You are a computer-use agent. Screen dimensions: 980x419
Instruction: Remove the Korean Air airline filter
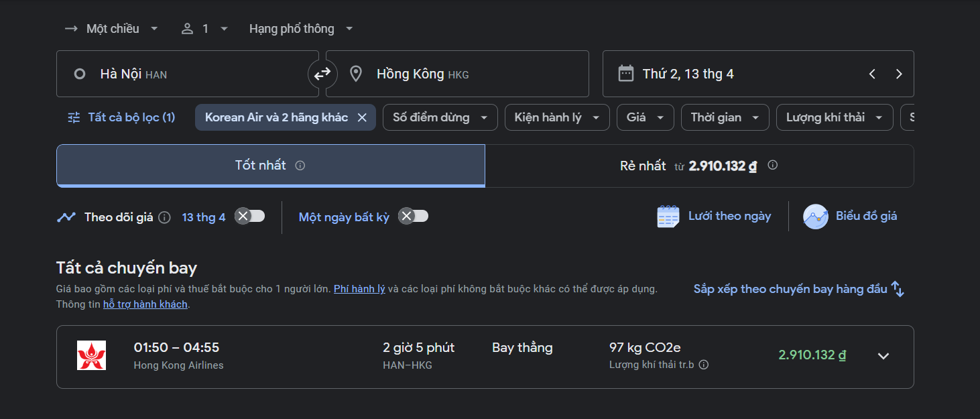(x=362, y=117)
